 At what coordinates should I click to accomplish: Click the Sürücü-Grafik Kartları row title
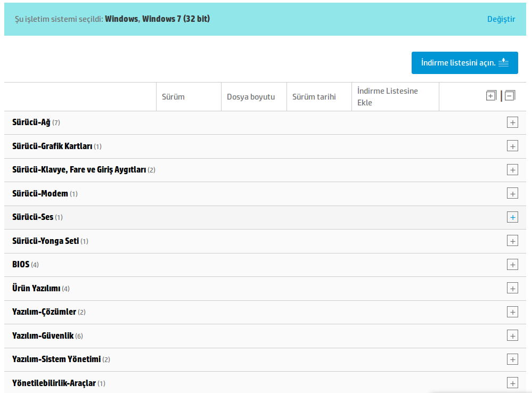point(52,146)
